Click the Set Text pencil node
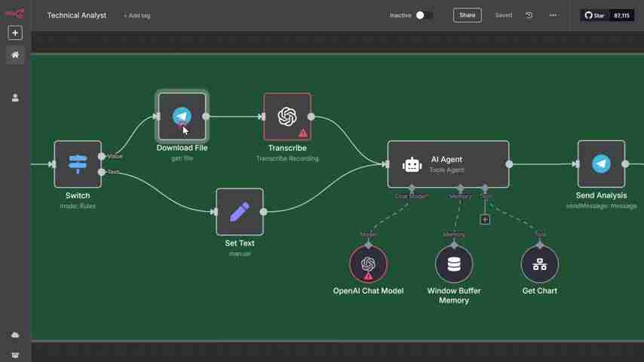Image resolution: width=644 pixels, height=362 pixels. tap(240, 212)
